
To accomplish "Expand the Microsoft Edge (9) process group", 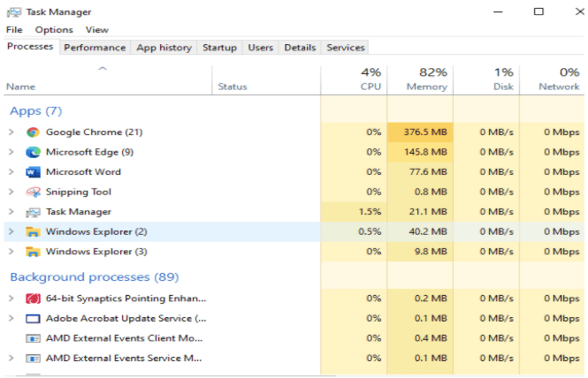I will point(11,152).
